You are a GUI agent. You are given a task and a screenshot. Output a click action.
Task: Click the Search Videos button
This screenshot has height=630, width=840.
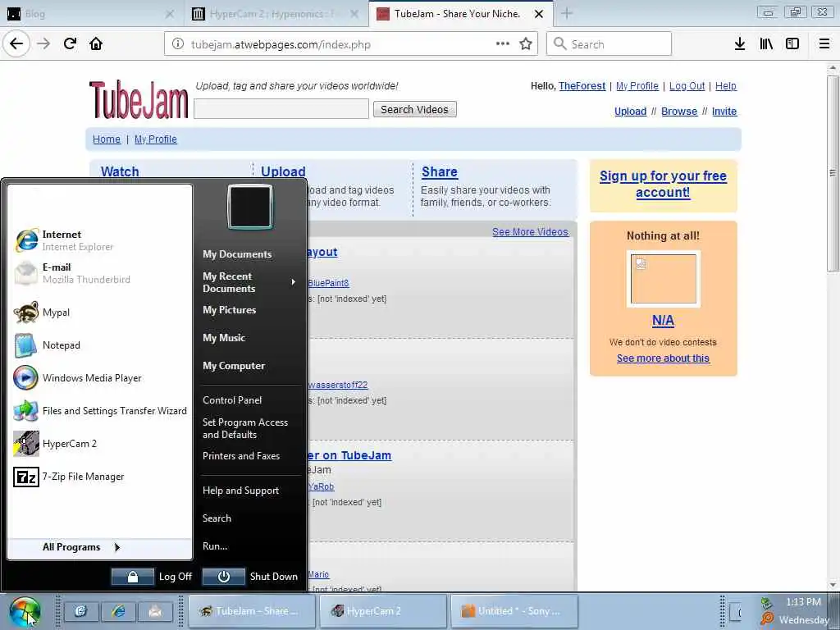[414, 109]
